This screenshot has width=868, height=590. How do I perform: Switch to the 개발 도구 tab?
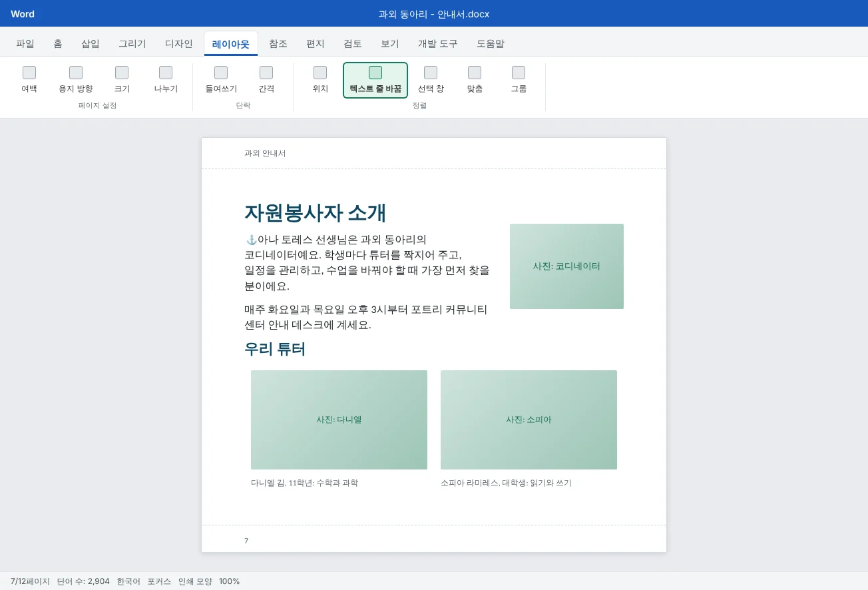438,44
